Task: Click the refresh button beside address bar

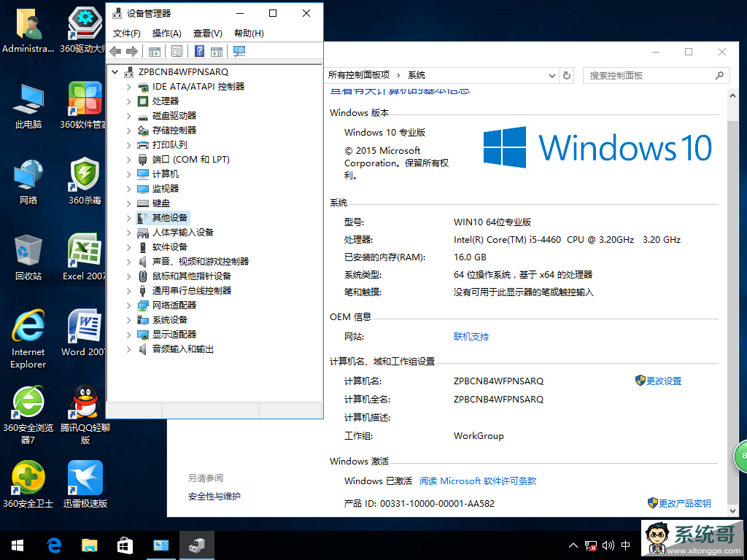Action: coord(566,75)
